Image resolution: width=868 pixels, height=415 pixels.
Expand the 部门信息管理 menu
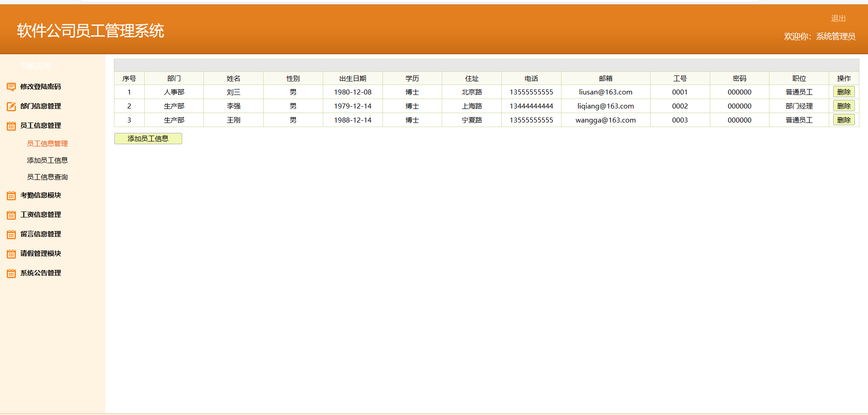pos(40,106)
